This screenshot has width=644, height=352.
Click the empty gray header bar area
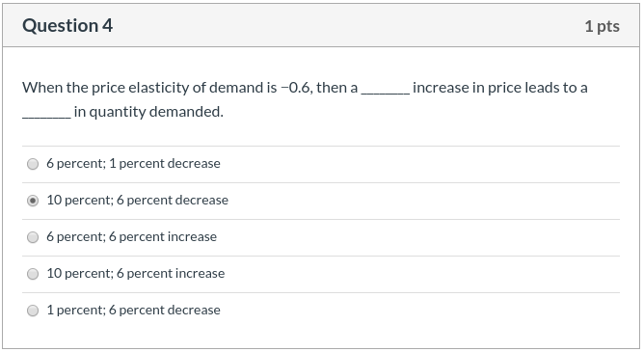(x=348, y=25)
